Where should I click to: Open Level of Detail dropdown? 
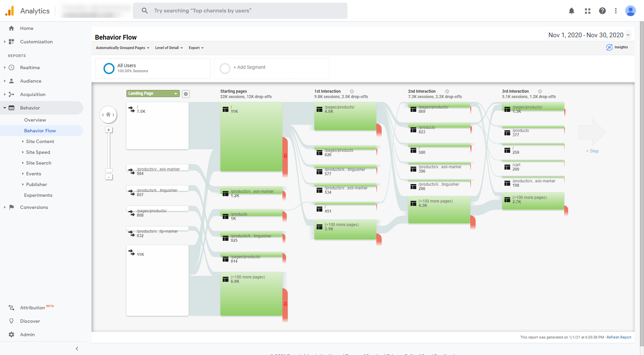click(x=169, y=48)
